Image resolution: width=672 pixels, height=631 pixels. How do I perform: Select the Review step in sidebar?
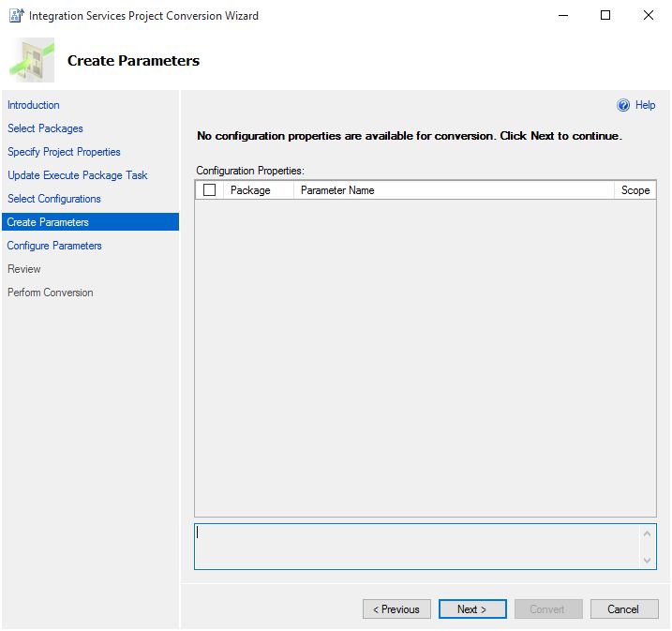click(x=24, y=269)
